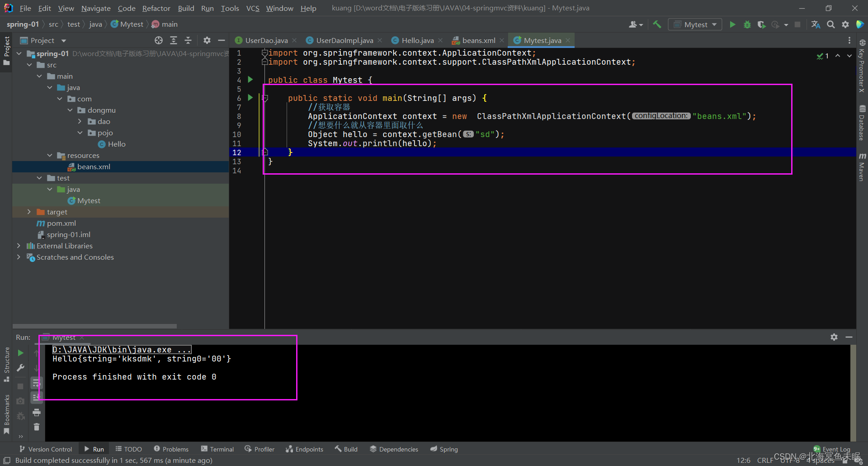Open the Refactor menu
The width and height of the screenshot is (868, 466).
[x=156, y=8]
